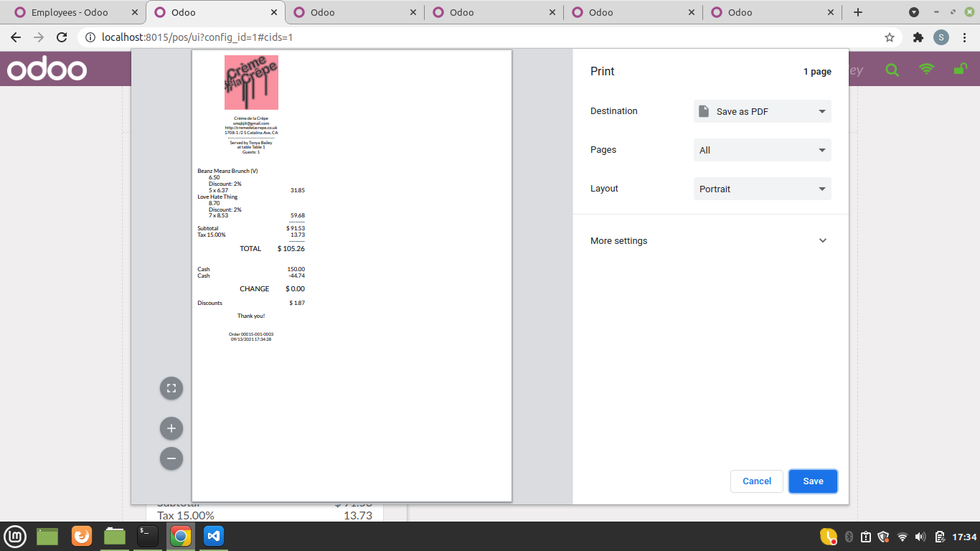Zoom in on the receipt preview
The width and height of the screenshot is (980, 551).
click(171, 428)
